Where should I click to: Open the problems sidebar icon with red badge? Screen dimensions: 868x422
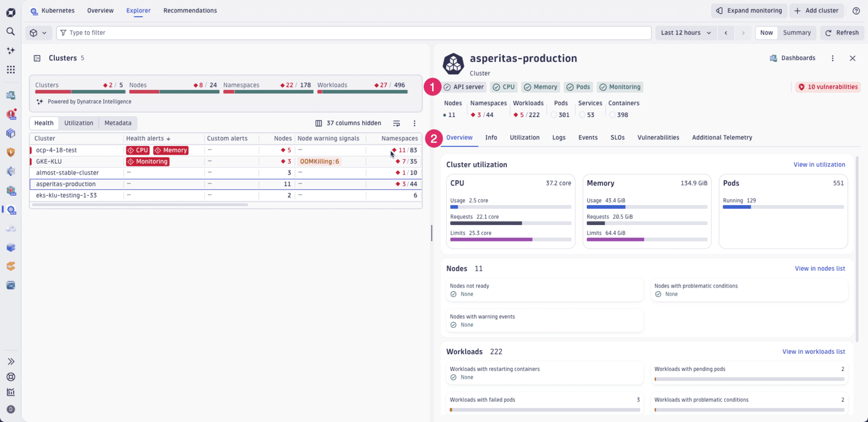pyautogui.click(x=11, y=114)
